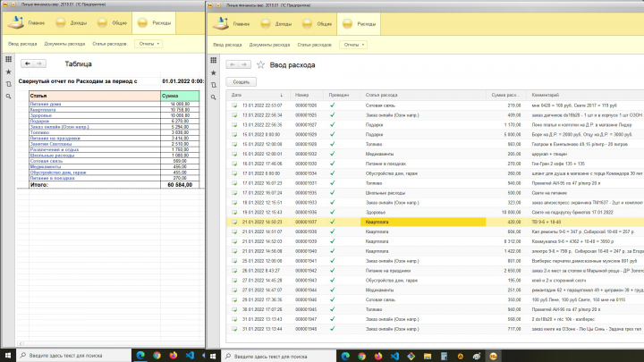Click Статьи расходов link in right window
Viewport: 644px width, 362px height.
315,43
